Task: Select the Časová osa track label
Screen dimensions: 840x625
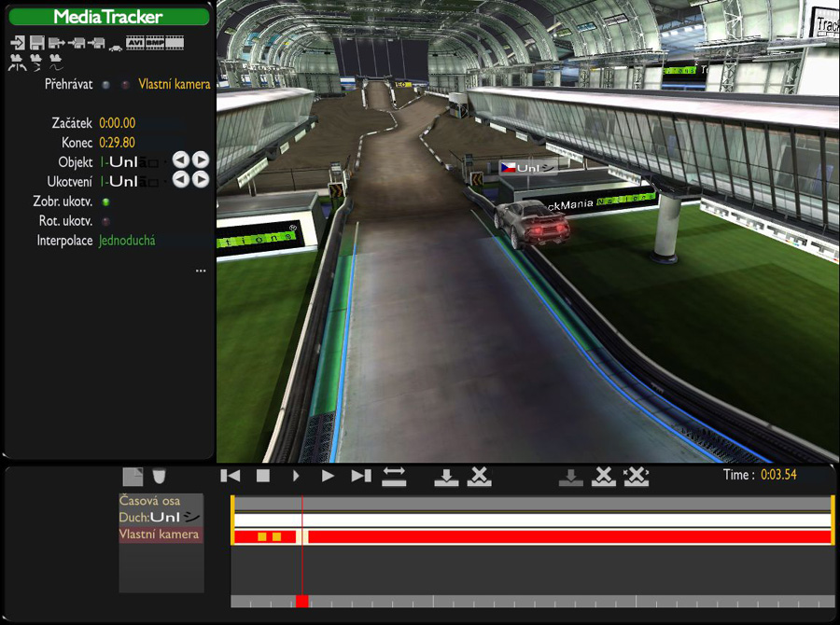Action: pos(149,501)
